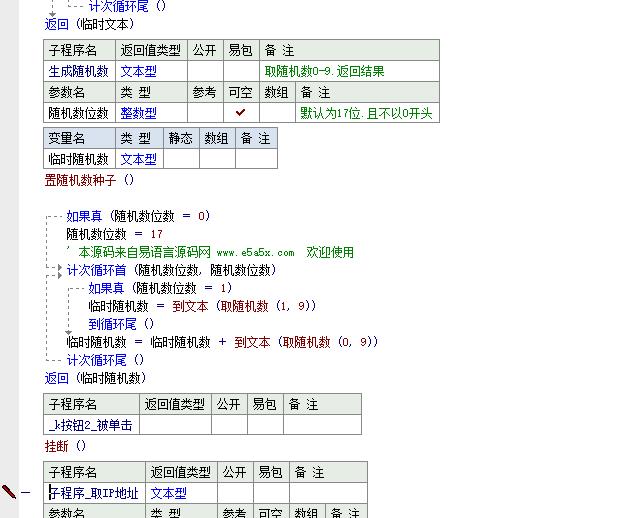Click the 到循环尾 () statement
The height and width of the screenshot is (518, 643).
(121, 324)
